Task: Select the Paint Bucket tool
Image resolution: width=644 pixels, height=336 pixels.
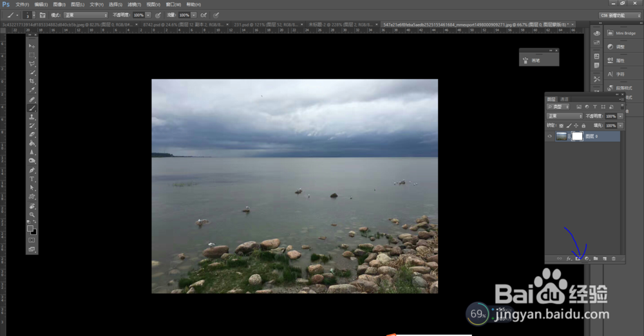Action: 32,144
